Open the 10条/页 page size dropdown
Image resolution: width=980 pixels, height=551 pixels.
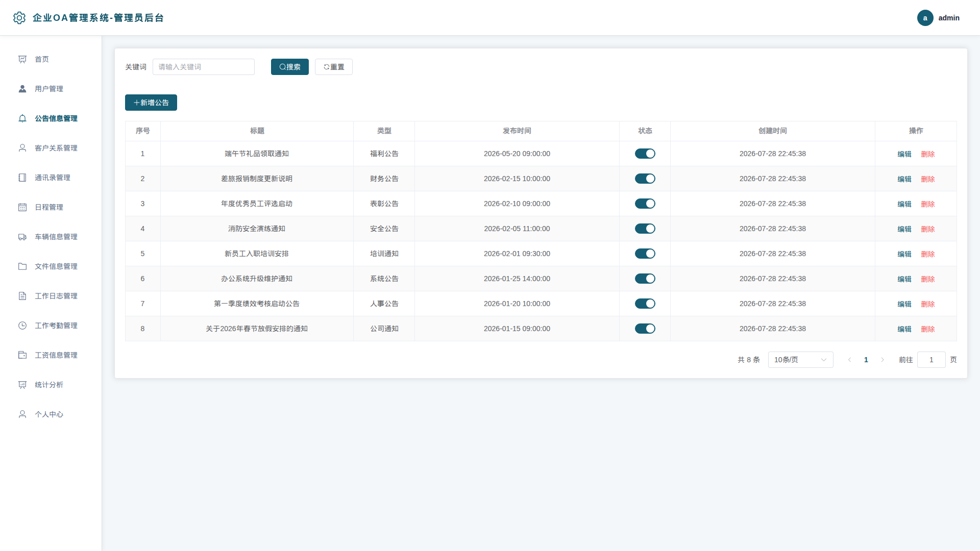click(x=800, y=360)
